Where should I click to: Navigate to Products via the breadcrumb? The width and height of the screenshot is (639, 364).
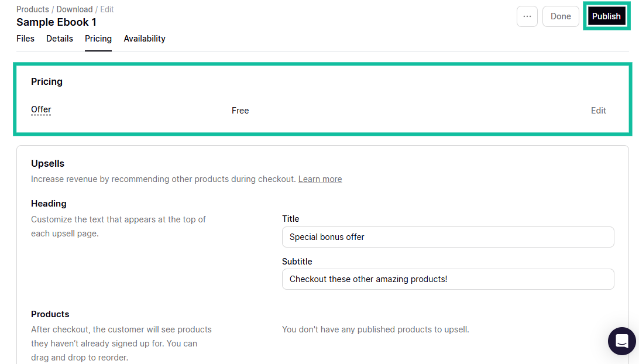click(32, 9)
